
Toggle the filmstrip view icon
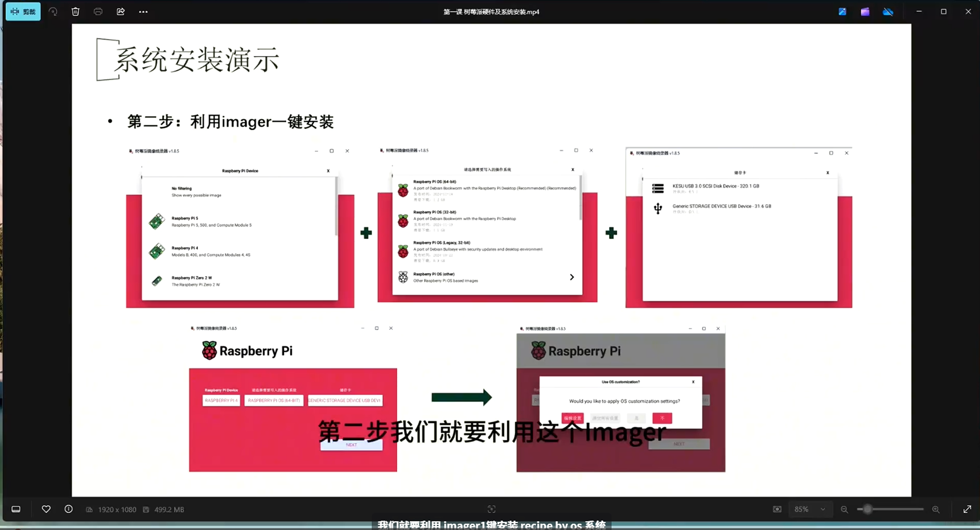point(16,509)
